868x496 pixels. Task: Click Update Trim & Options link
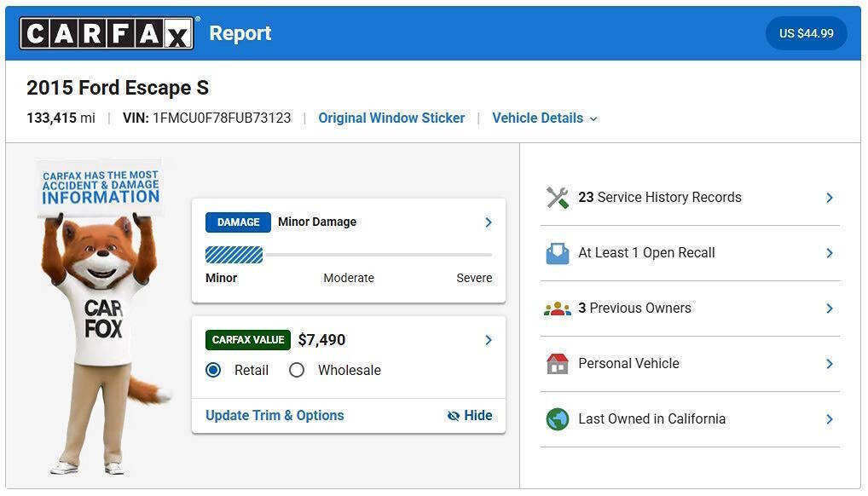pos(275,415)
